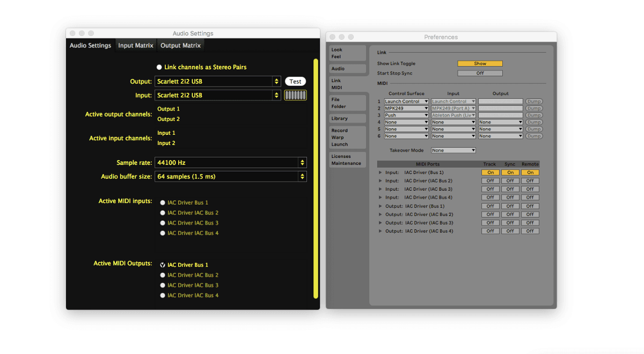Switch to the Input Matrix tab

point(136,45)
